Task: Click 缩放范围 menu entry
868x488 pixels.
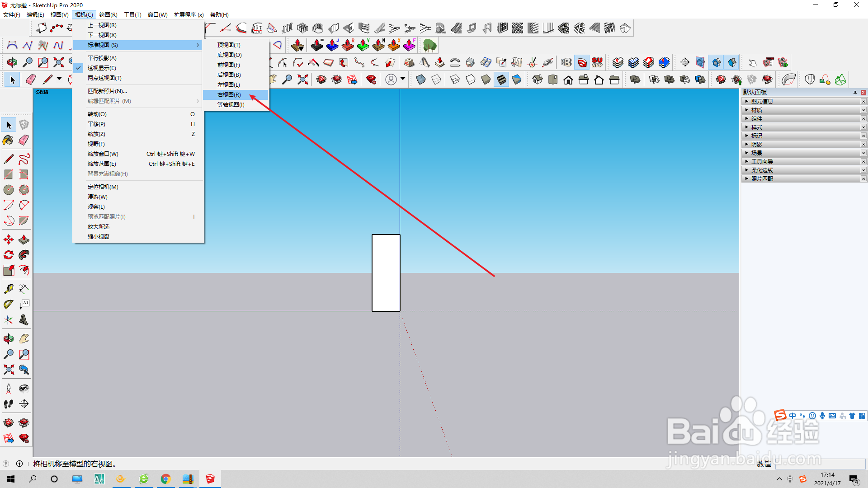Action: [x=102, y=164]
